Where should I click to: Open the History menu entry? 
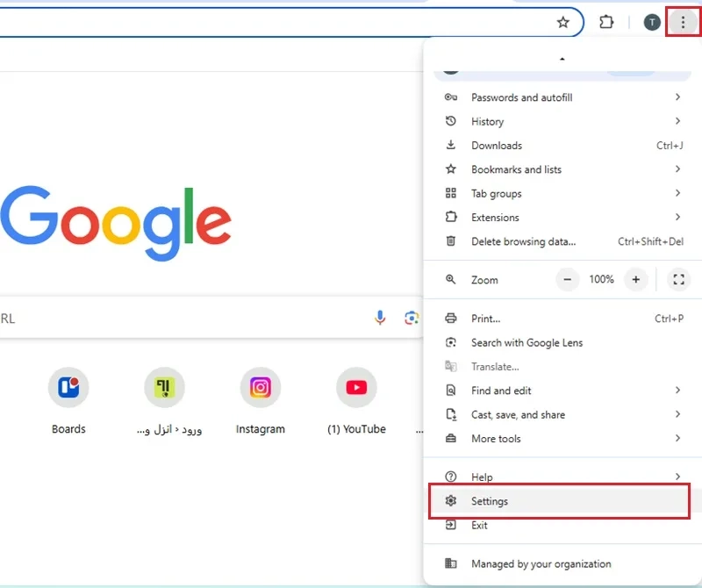pyautogui.click(x=488, y=121)
